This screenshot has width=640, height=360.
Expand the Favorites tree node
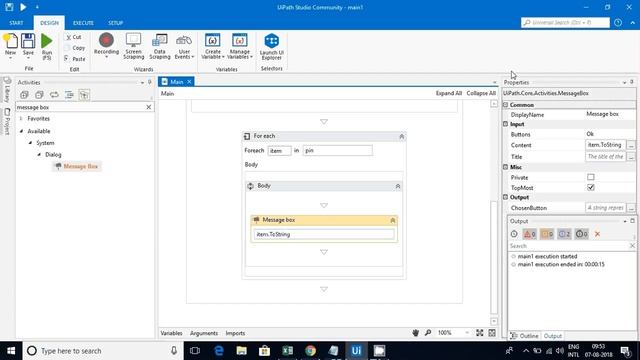pos(21,118)
